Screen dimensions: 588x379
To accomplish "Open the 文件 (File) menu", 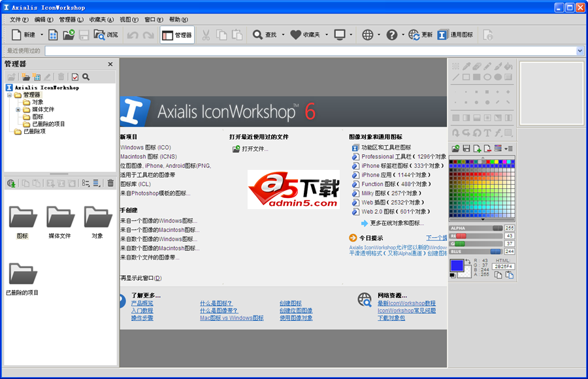I will (x=19, y=20).
